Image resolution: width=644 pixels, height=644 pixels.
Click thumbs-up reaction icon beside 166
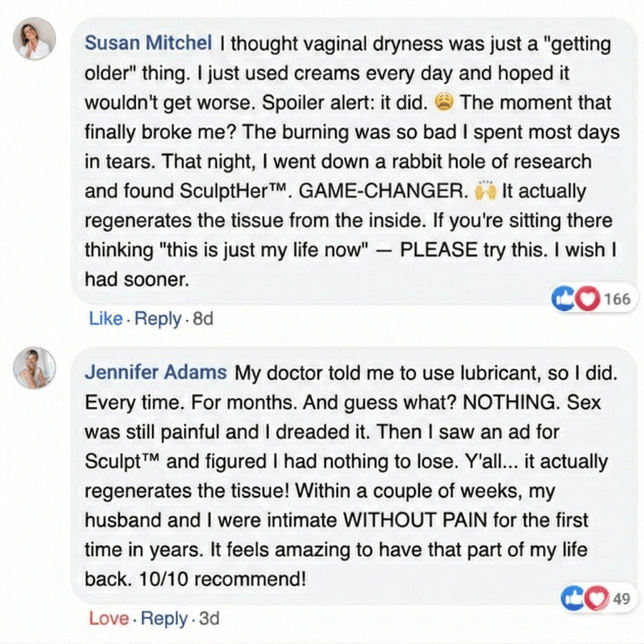pyautogui.click(x=563, y=299)
